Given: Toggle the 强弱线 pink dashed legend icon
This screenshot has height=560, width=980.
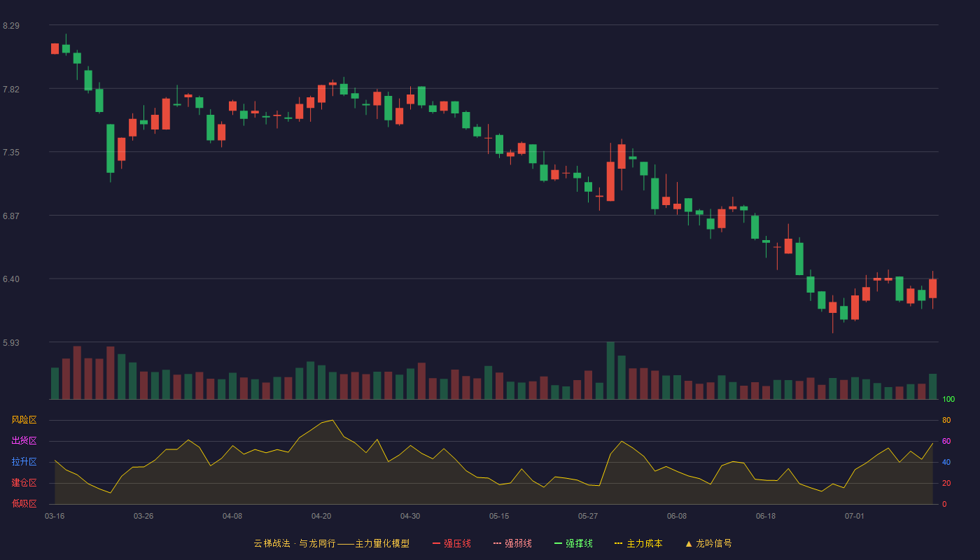Looking at the screenshot, I should pyautogui.click(x=497, y=543).
